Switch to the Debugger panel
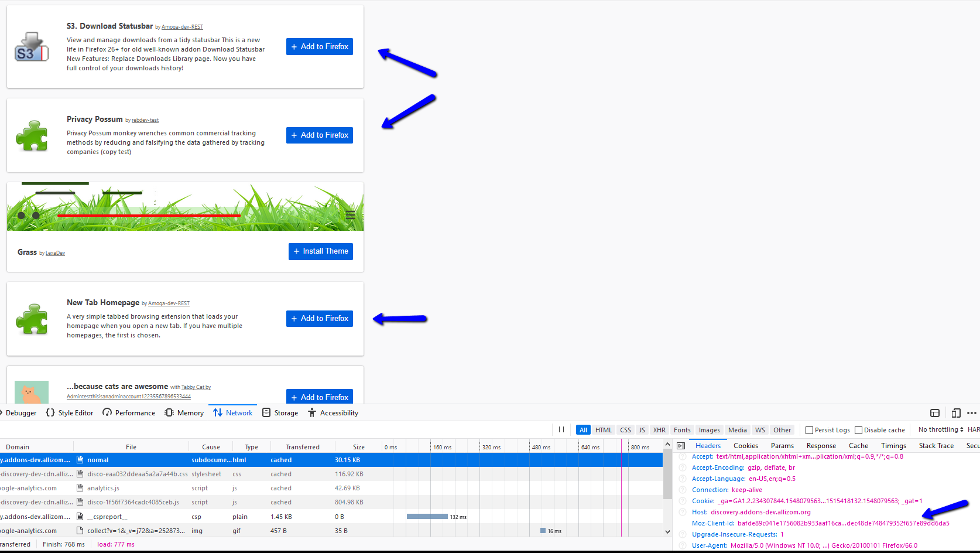Viewport: 980px width, 553px height. point(20,413)
